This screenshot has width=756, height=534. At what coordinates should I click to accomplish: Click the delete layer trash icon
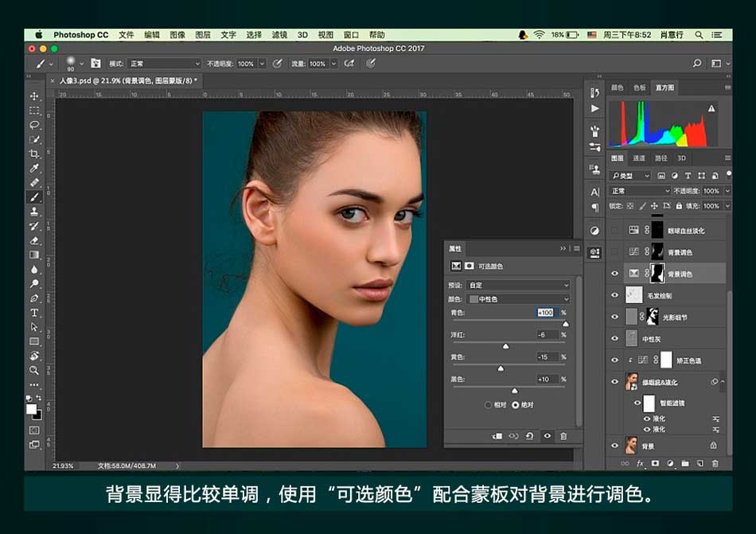coord(715,463)
